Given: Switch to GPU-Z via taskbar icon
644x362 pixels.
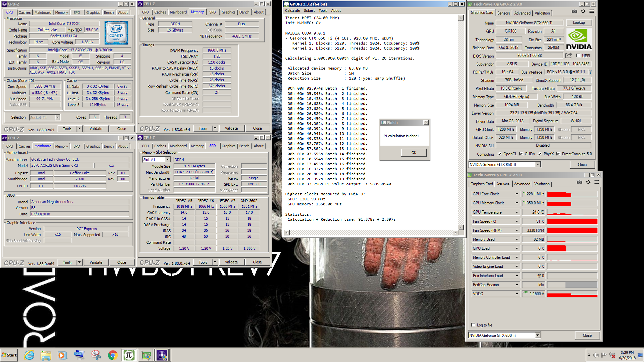Looking at the screenshot, I should pyautogui.click(x=146, y=355).
